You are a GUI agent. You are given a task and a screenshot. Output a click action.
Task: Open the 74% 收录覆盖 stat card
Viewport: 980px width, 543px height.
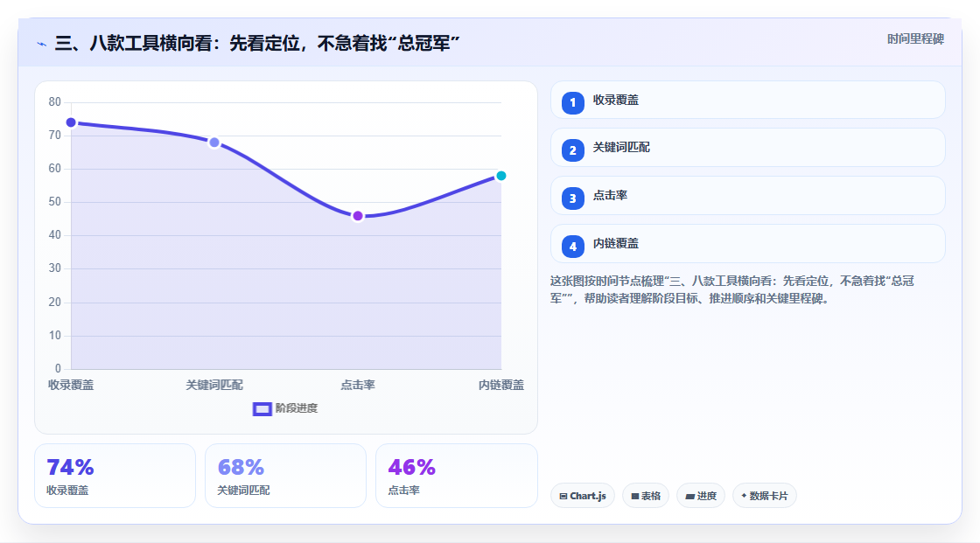[x=115, y=476]
